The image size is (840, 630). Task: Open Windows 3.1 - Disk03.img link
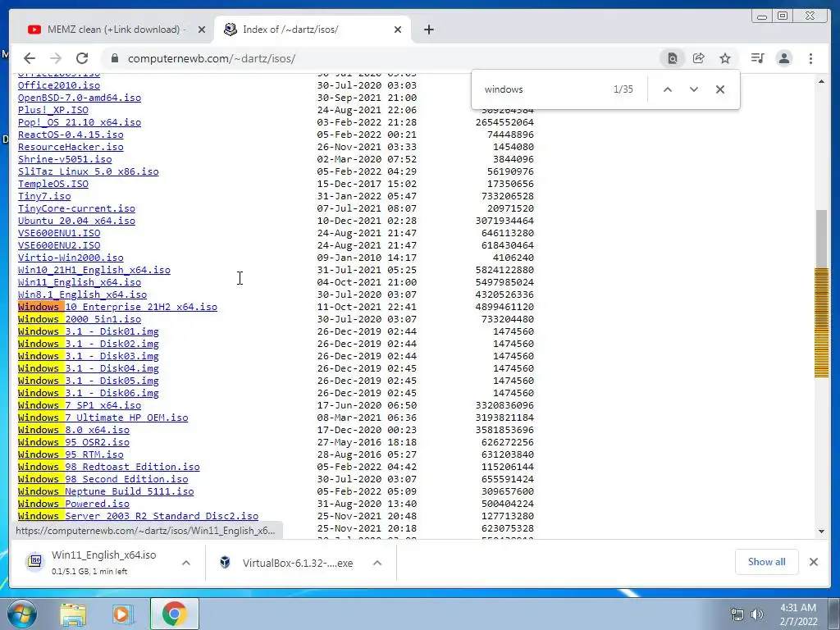[89, 356]
